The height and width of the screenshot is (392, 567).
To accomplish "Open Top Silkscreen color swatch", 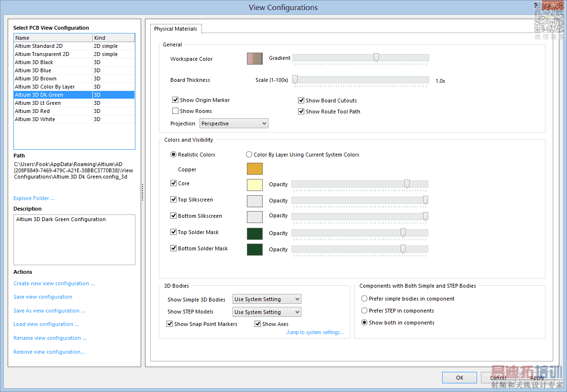I will tap(255, 201).
